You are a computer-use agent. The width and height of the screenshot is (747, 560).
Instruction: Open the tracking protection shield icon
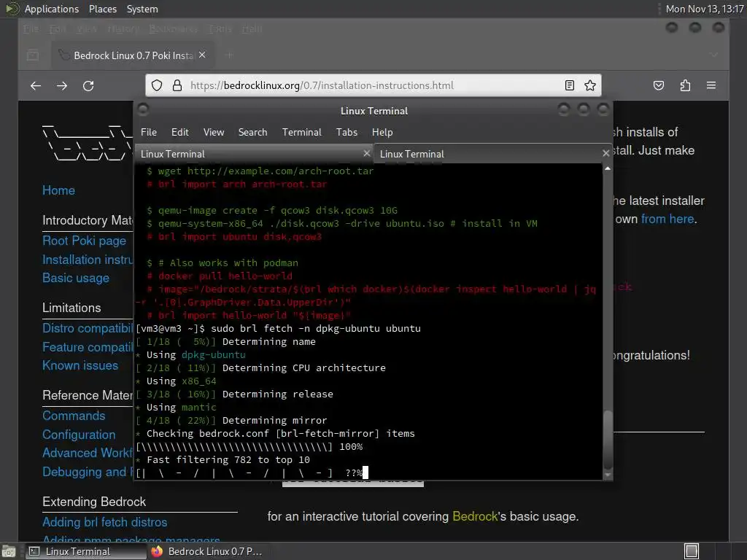[x=157, y=85]
